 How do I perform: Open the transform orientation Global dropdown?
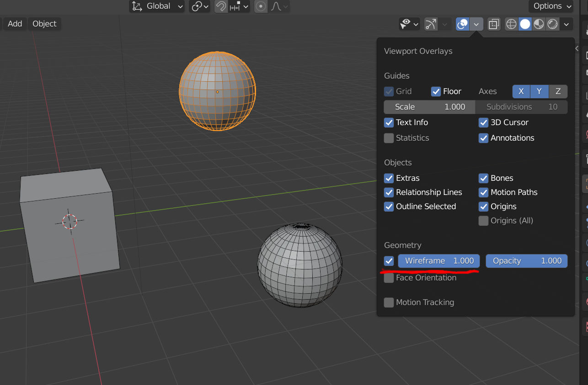tap(157, 6)
